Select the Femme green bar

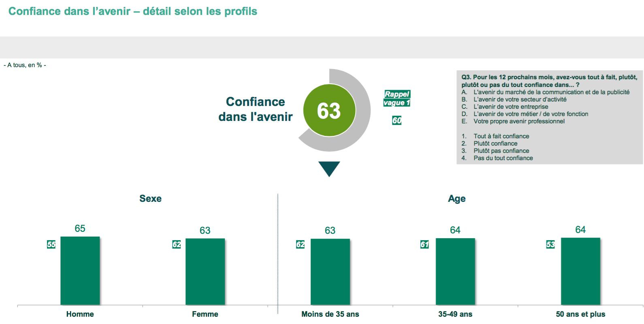[205, 271]
